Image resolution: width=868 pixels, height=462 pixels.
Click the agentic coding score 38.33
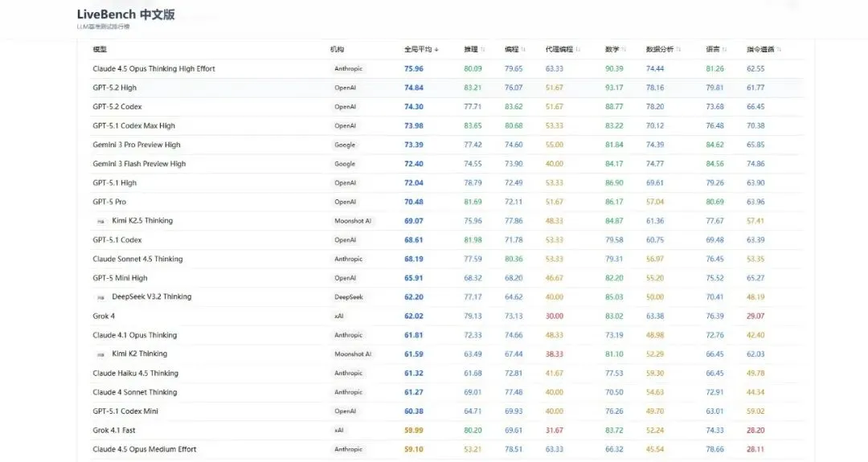[x=554, y=354]
